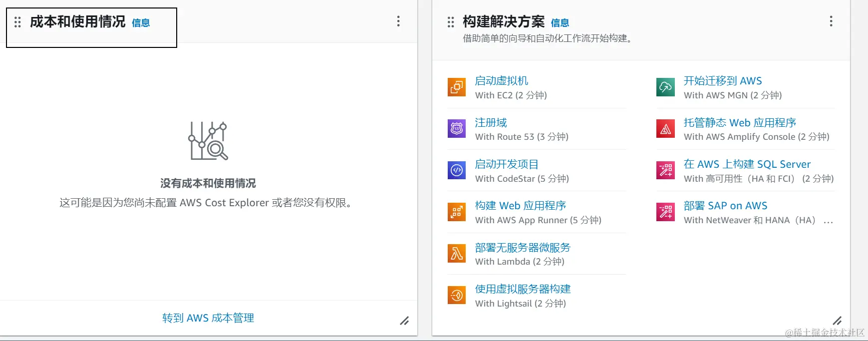
Task: Click the resize handle of 构建解决方案 widget
Action: (837, 321)
